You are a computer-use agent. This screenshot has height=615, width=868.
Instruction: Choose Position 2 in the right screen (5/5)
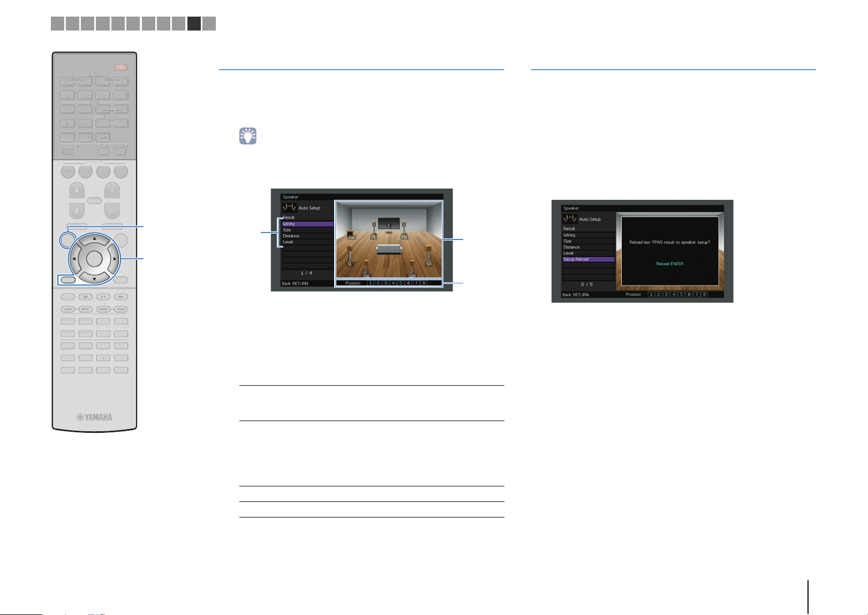[659, 294]
